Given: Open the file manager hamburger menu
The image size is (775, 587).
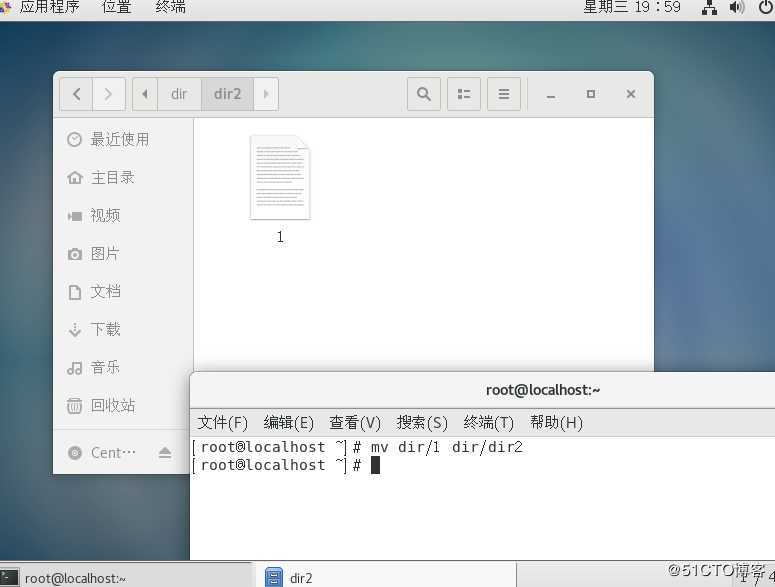Looking at the screenshot, I should (x=504, y=94).
